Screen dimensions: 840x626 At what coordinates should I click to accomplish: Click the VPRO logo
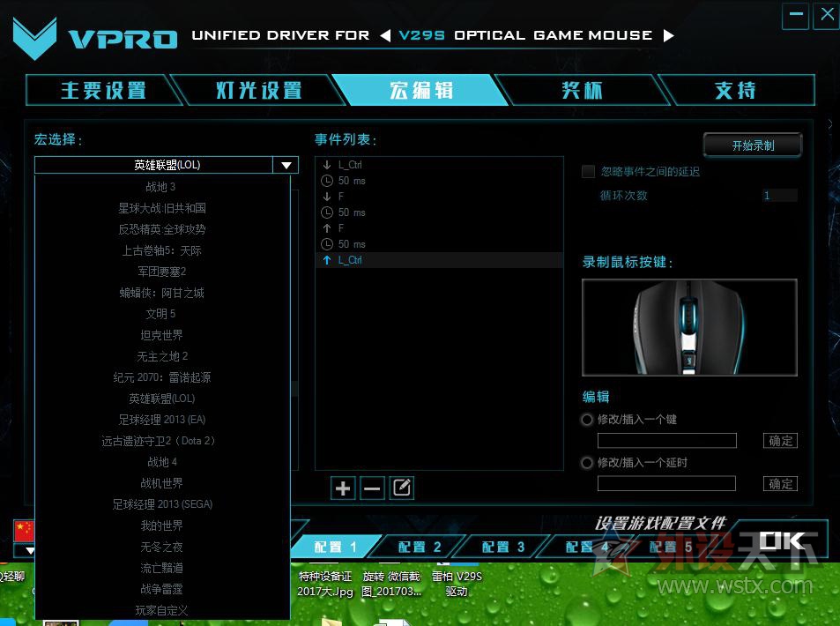[95, 38]
